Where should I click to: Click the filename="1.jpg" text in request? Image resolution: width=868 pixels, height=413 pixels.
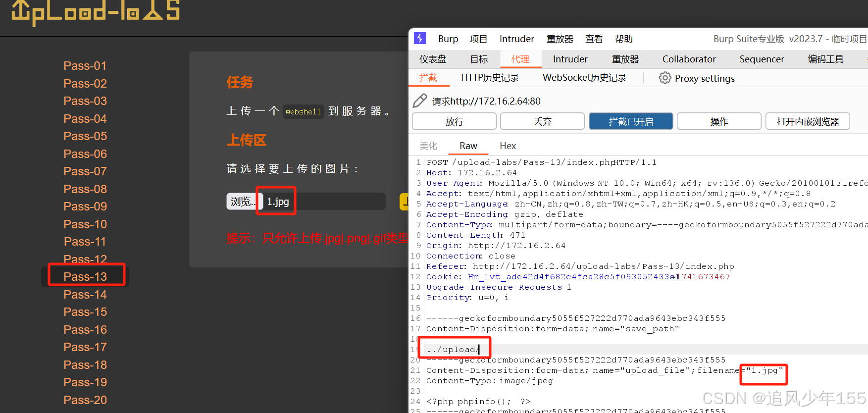741,370
